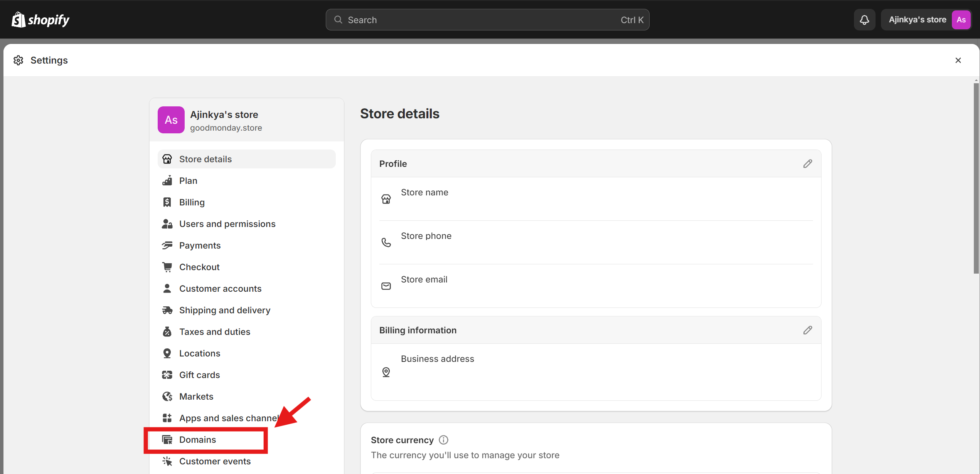The height and width of the screenshot is (474, 980).
Task: Click the Store name shop icon in Profile
Action: 386,199
